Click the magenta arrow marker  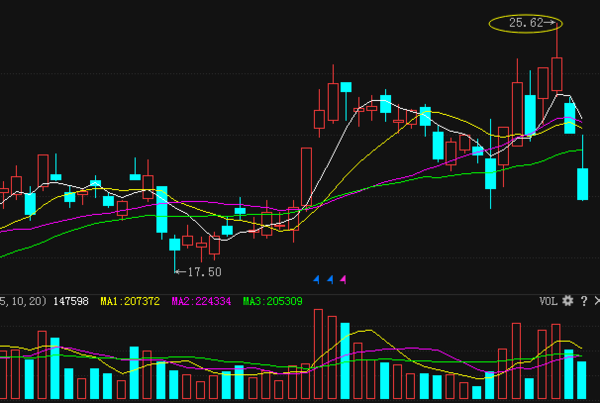point(343,279)
